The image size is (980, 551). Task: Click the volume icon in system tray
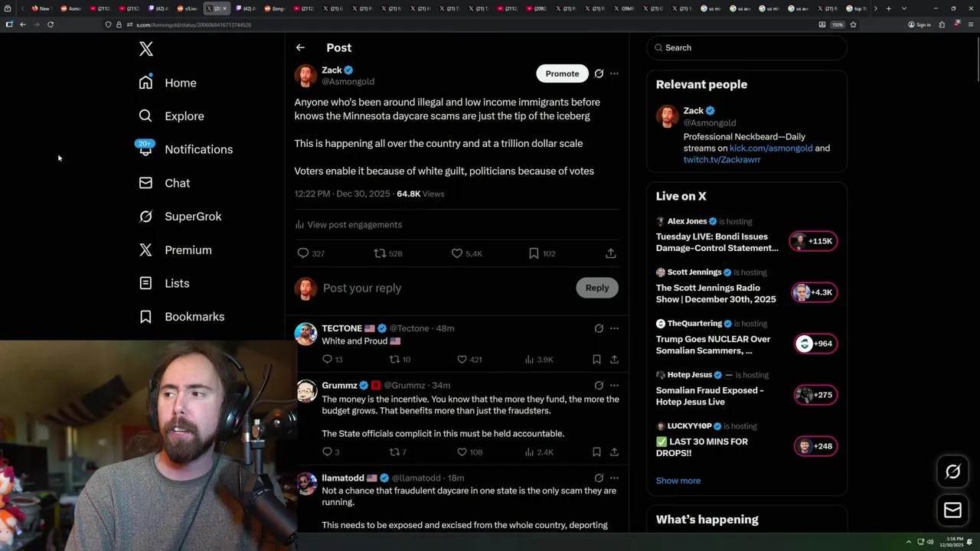(x=930, y=542)
